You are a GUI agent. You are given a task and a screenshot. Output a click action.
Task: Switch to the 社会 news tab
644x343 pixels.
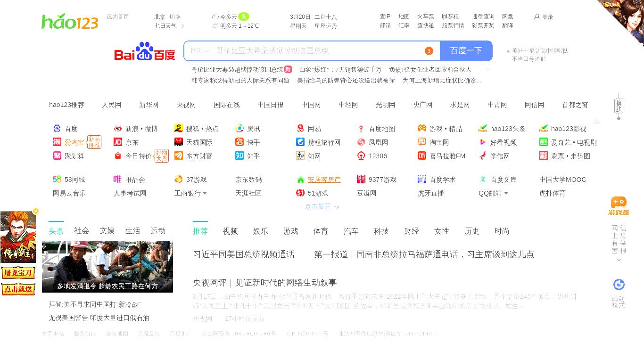point(82,231)
